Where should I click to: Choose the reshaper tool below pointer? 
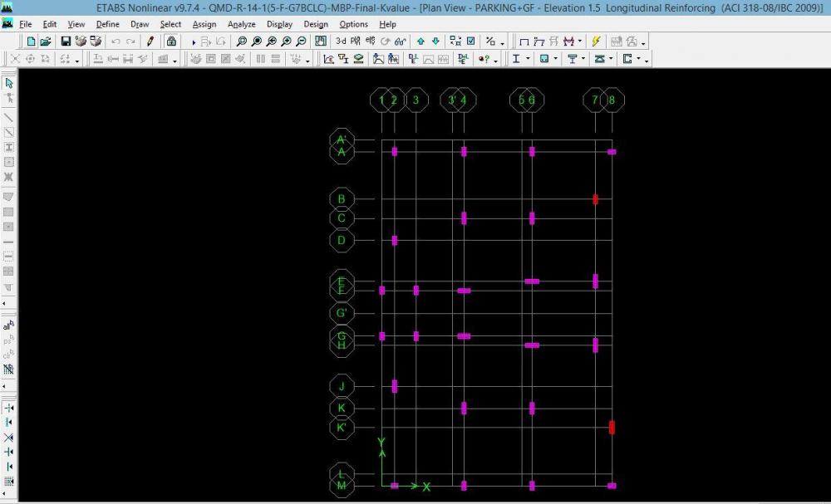[x=8, y=98]
